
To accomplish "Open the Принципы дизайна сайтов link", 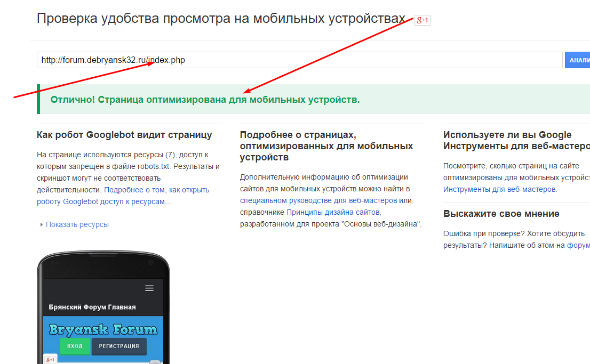I will tap(333, 212).
